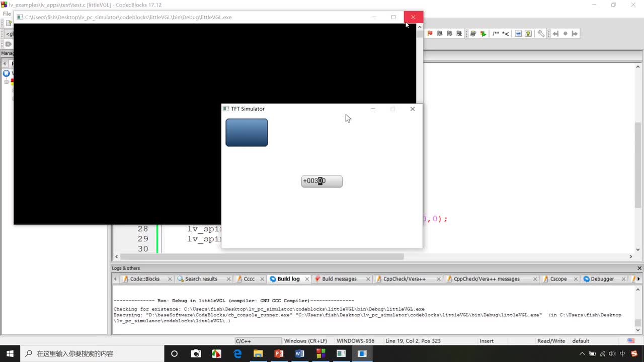Select the Build log tab
Viewport: 644px width, 362px height.
288,279
